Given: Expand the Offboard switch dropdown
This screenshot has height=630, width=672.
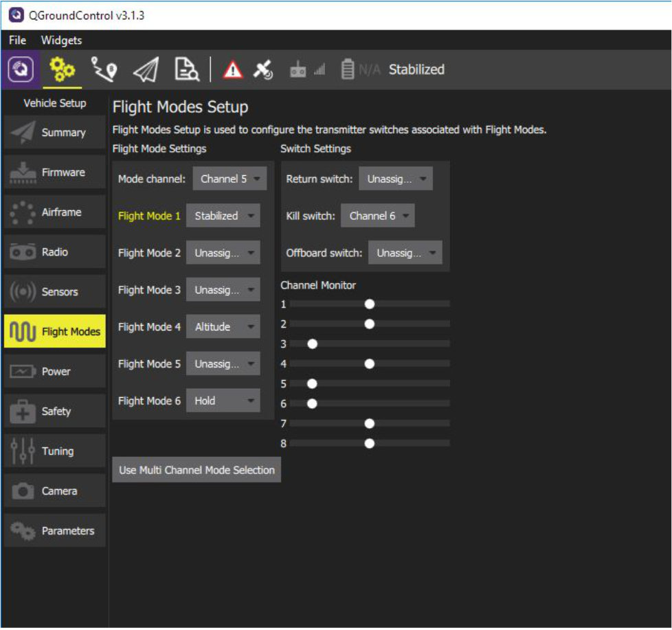Looking at the screenshot, I should (405, 253).
